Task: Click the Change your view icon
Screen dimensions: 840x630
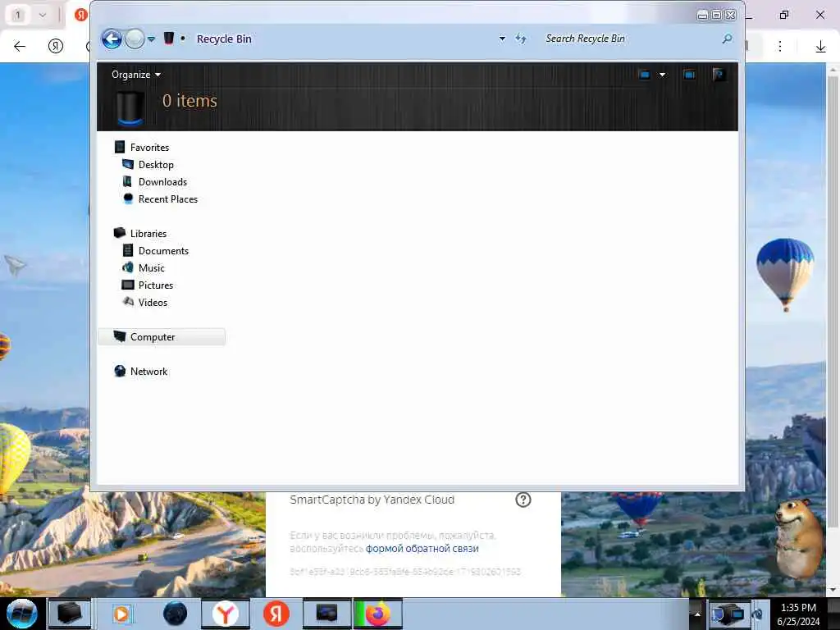Action: 645,75
